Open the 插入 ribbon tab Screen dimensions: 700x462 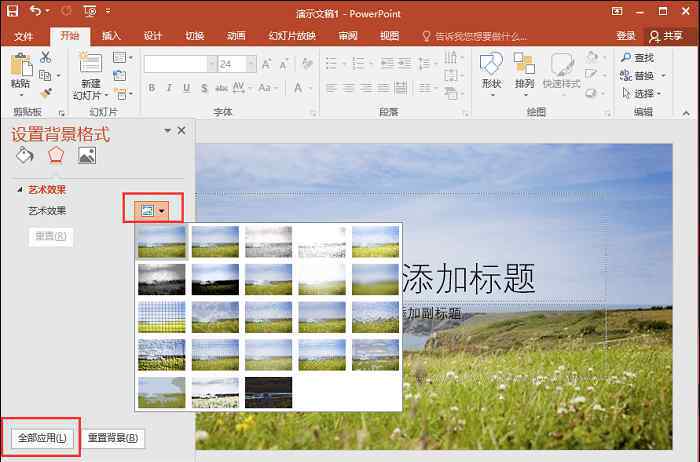tap(111, 35)
